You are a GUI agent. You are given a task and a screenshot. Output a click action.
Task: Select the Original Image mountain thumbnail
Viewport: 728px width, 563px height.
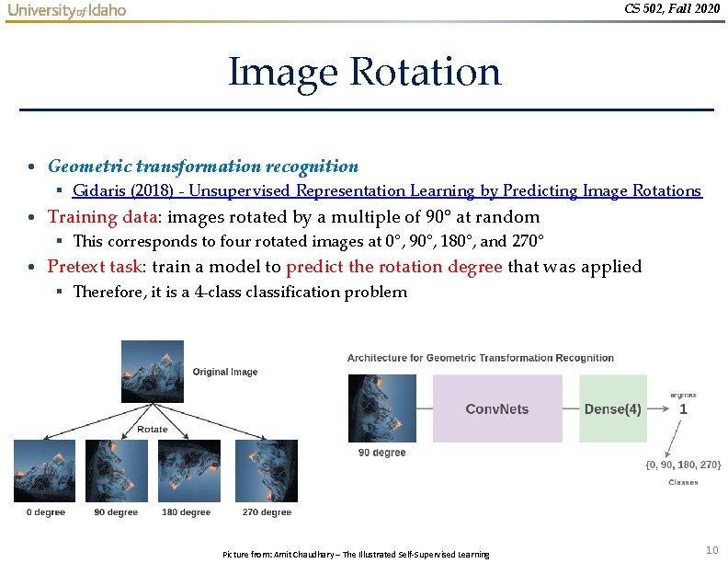153,372
